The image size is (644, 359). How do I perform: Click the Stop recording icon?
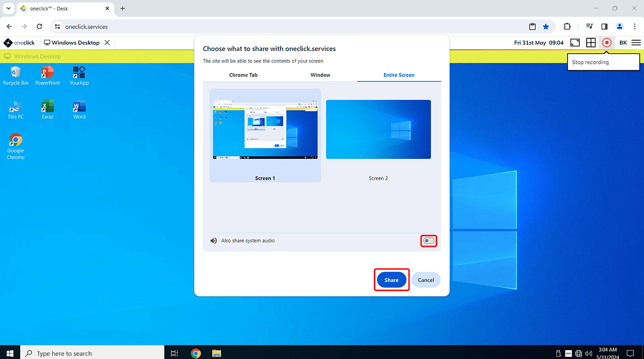point(607,43)
